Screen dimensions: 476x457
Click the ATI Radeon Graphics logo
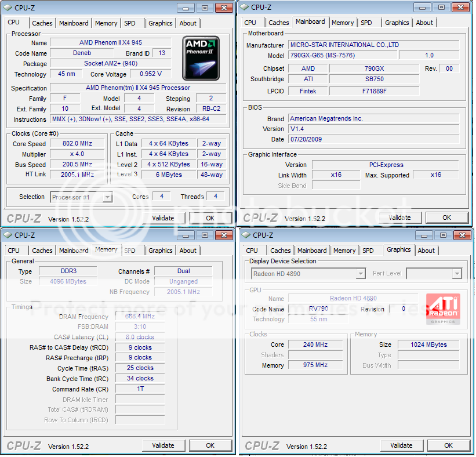click(443, 309)
